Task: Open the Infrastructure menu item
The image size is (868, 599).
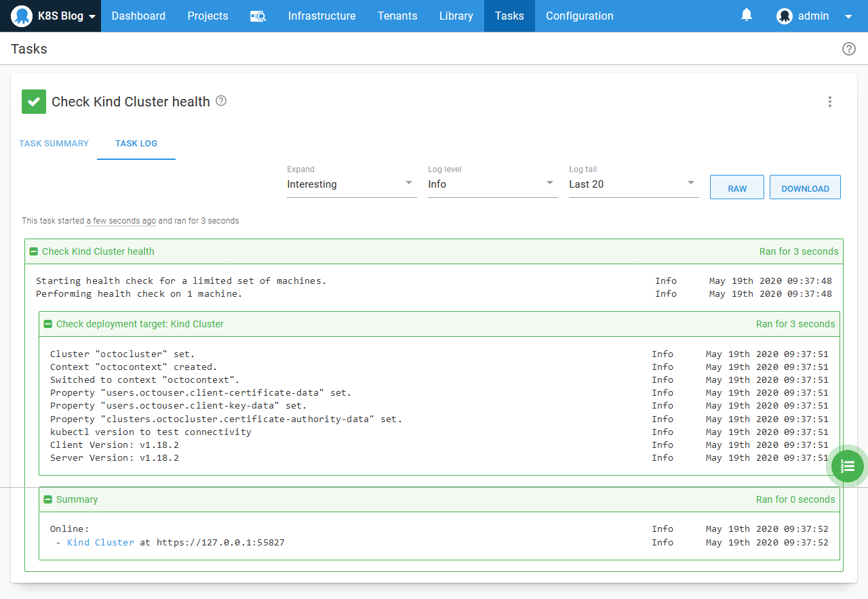Action: 321,16
